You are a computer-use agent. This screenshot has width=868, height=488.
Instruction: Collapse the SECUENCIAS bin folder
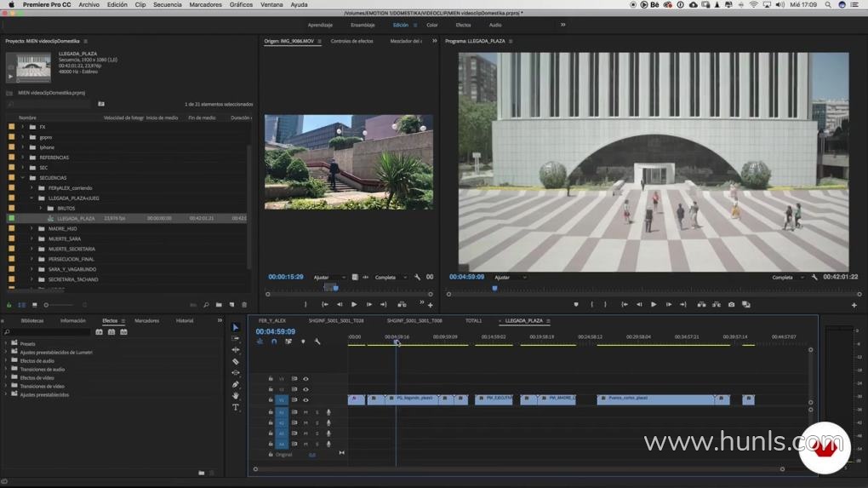(x=23, y=178)
